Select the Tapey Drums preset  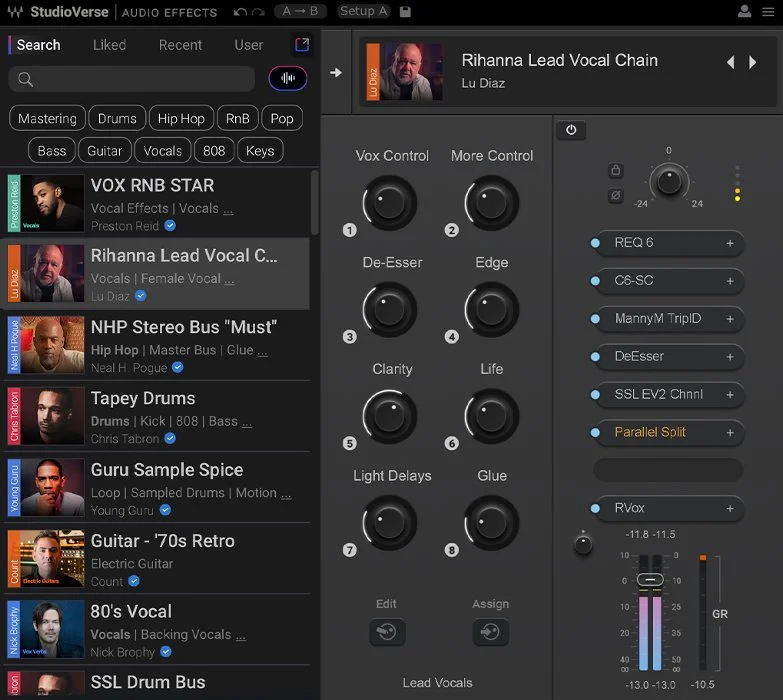156,416
